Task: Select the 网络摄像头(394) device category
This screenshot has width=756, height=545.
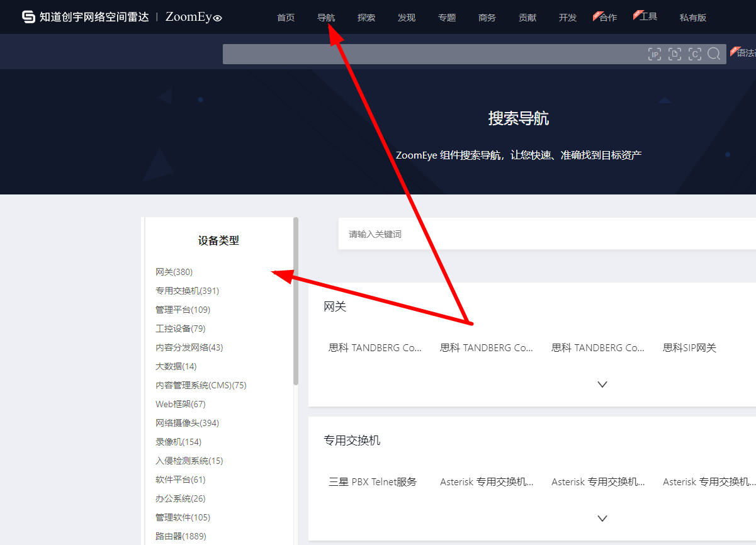Action: pyautogui.click(x=187, y=422)
